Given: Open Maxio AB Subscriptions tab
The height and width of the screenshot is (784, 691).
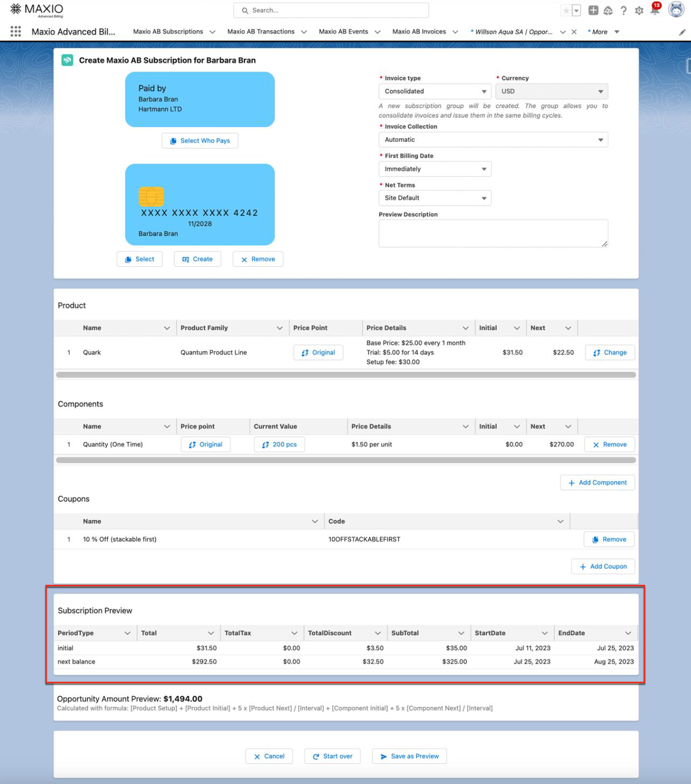Looking at the screenshot, I should pos(168,32).
